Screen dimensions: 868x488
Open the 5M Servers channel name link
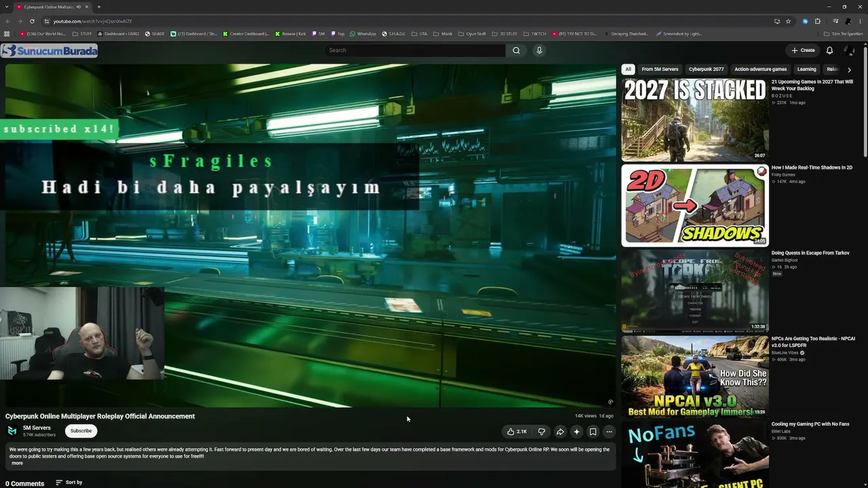(x=37, y=428)
